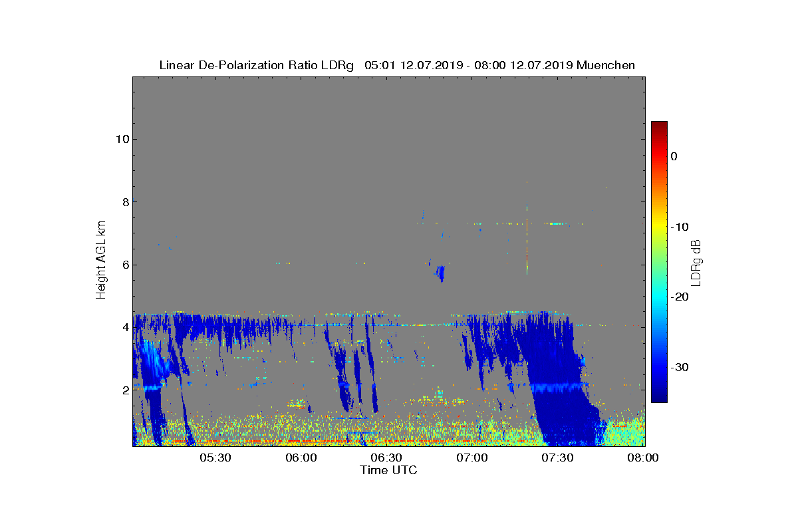The width and height of the screenshot is (798, 532).
Task: Click the 05:30 time tick label
Action: click(215, 458)
